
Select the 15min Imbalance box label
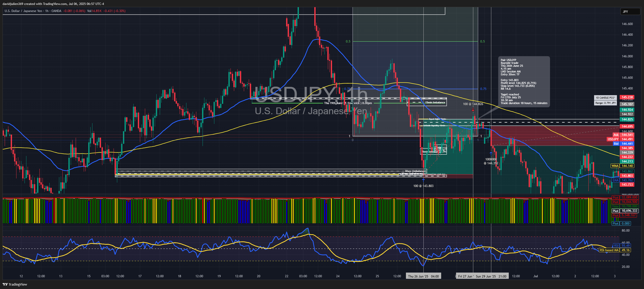click(435, 103)
